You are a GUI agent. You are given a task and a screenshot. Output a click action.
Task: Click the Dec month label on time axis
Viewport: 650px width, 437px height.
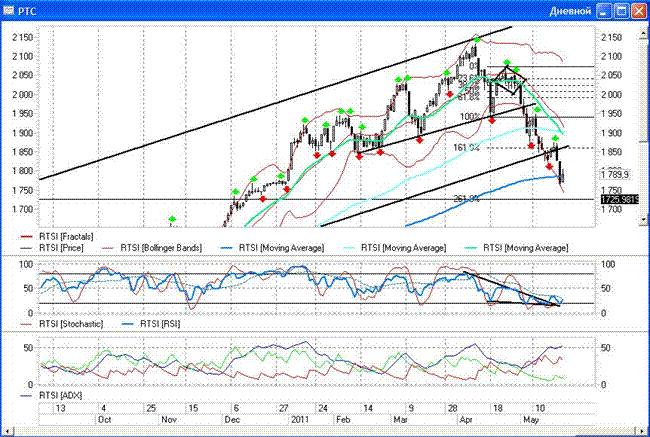pyautogui.click(x=232, y=420)
